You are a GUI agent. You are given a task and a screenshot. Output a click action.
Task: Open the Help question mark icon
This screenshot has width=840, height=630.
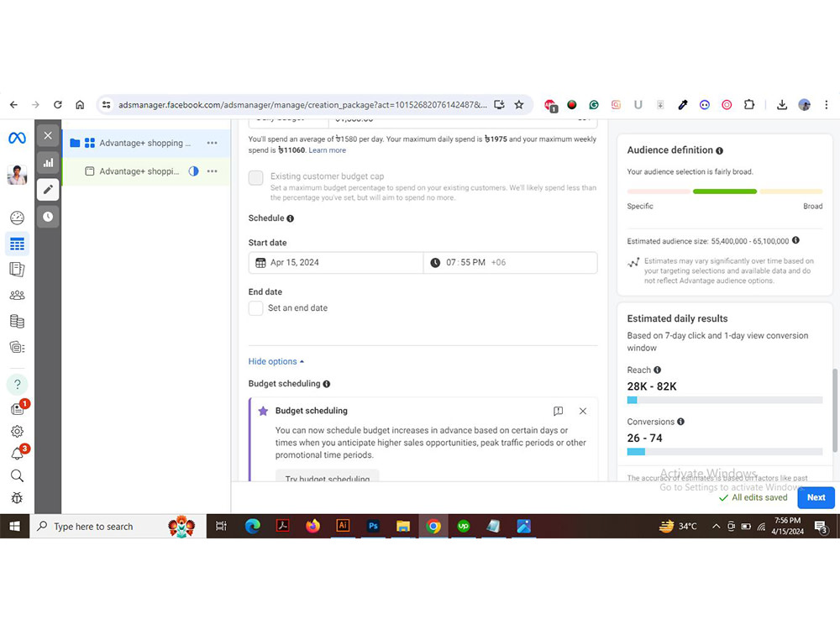click(17, 384)
